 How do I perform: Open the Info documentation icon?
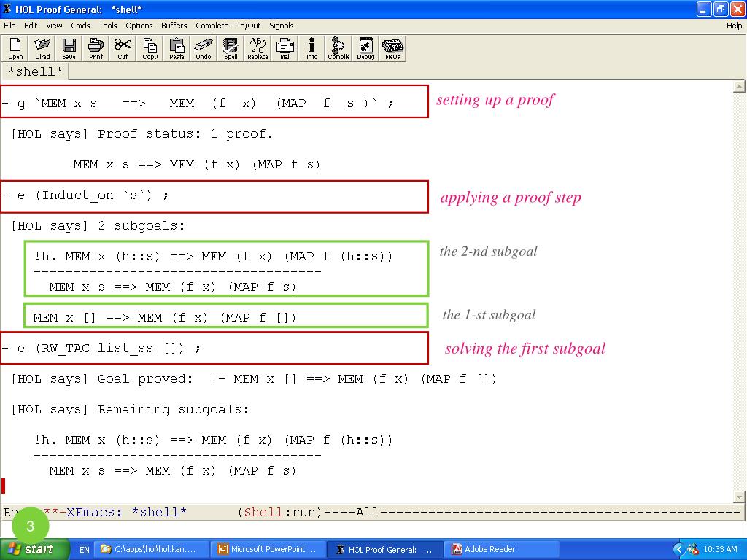pyautogui.click(x=311, y=48)
